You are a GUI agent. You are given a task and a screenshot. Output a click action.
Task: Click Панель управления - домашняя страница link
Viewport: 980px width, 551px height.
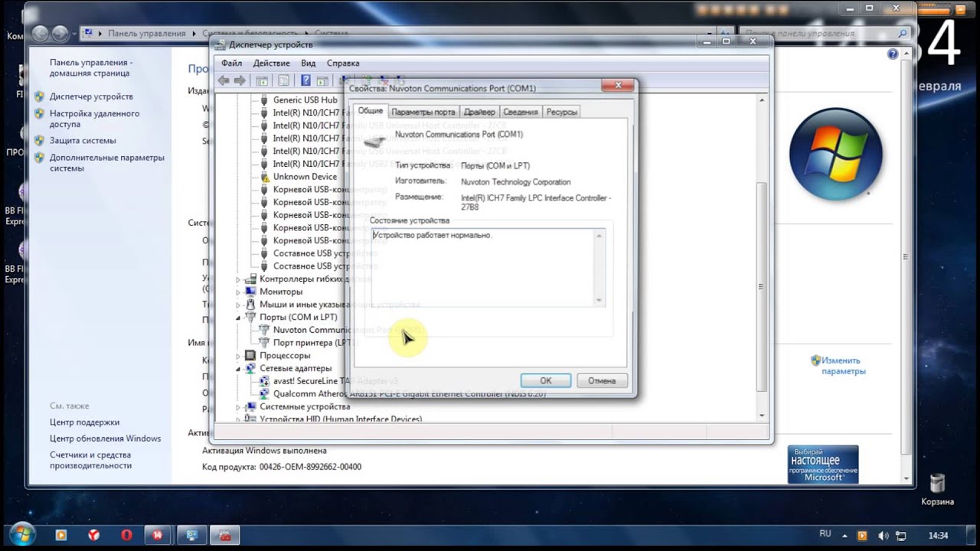coord(91,68)
